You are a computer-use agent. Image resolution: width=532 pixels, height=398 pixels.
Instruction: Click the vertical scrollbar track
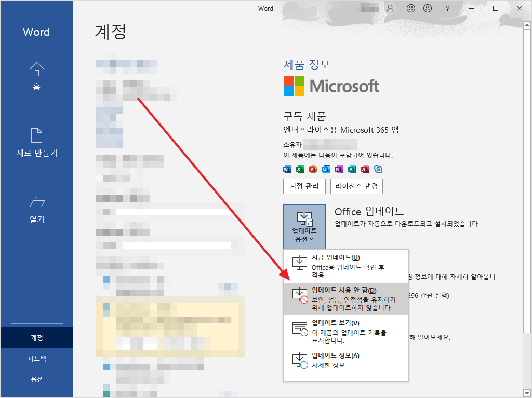point(527,361)
